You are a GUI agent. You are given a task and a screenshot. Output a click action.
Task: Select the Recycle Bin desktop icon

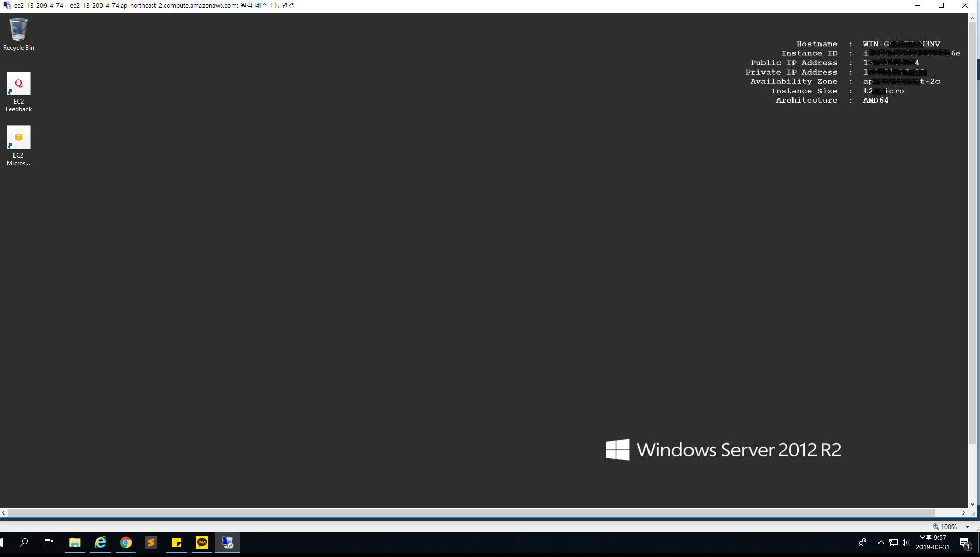coord(19,34)
